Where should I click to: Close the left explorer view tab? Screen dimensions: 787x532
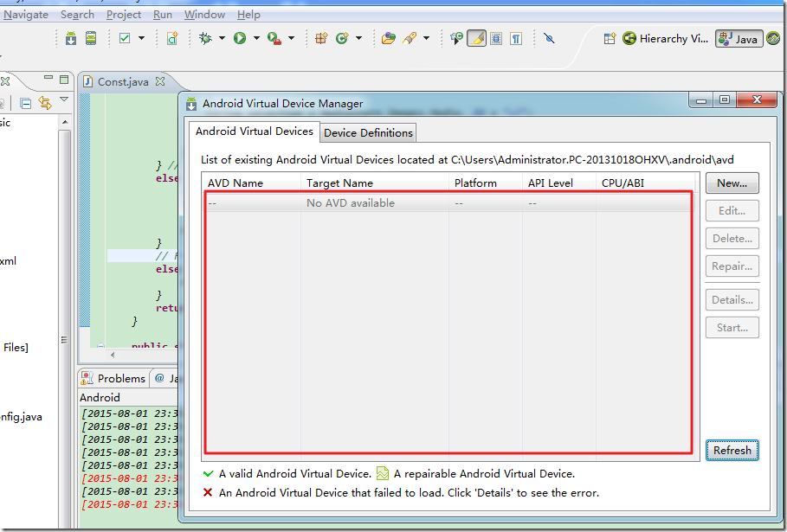pos(5,80)
